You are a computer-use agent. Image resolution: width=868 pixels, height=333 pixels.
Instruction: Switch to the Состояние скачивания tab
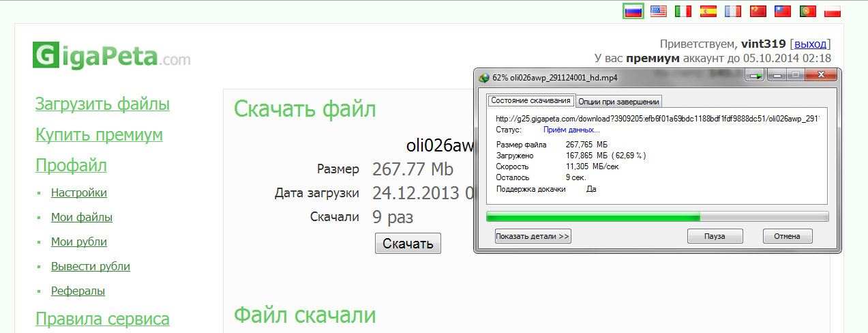tap(530, 101)
